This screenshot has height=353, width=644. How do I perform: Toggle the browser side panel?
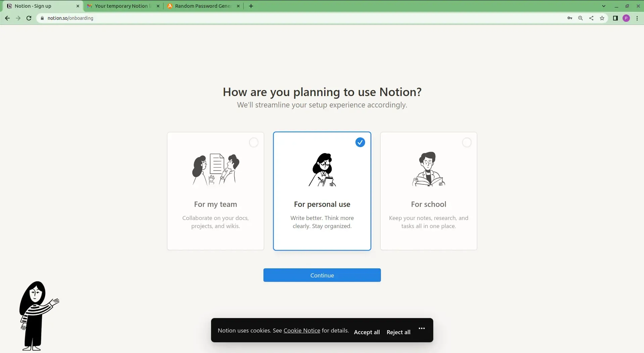(615, 18)
